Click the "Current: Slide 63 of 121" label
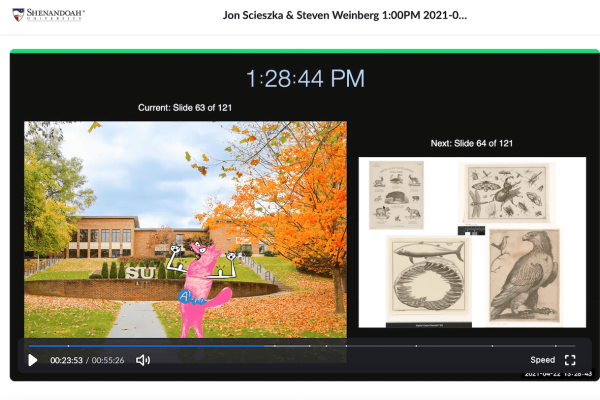Image resolution: width=600 pixels, height=400 pixels. [185, 107]
